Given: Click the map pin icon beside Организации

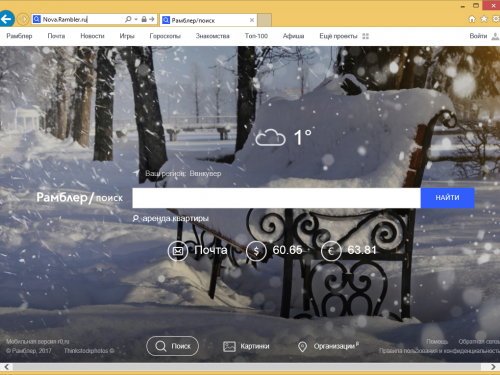Looking at the screenshot, I should coord(302,347).
